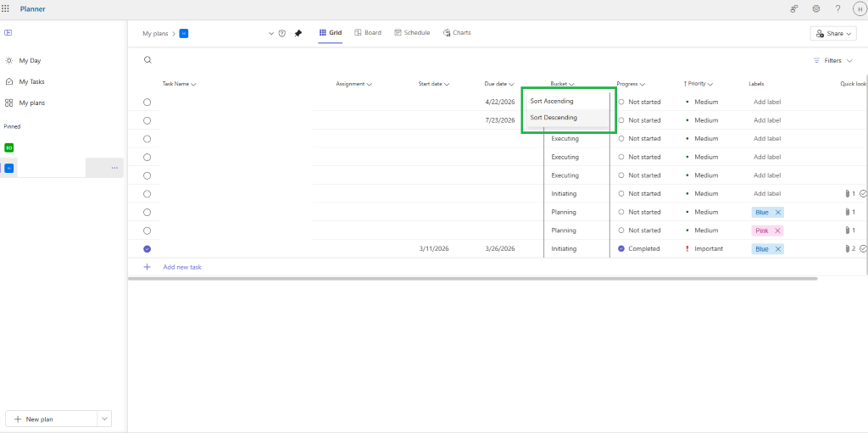This screenshot has height=433, width=868.
Task: Mark the task due 7/23/2026 complete
Action: [147, 120]
